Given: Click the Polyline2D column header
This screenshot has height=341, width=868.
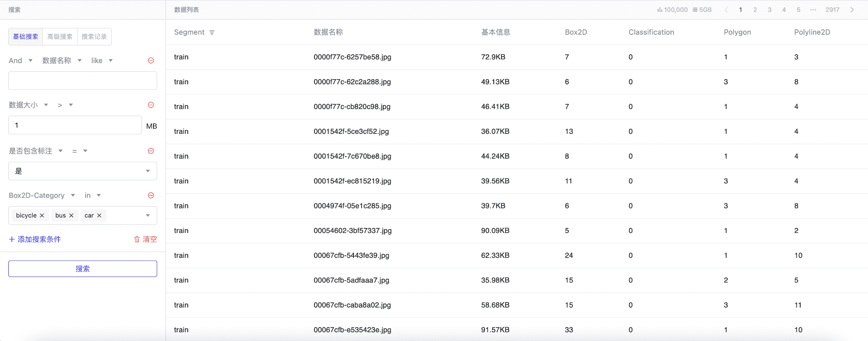Looking at the screenshot, I should click(812, 32).
